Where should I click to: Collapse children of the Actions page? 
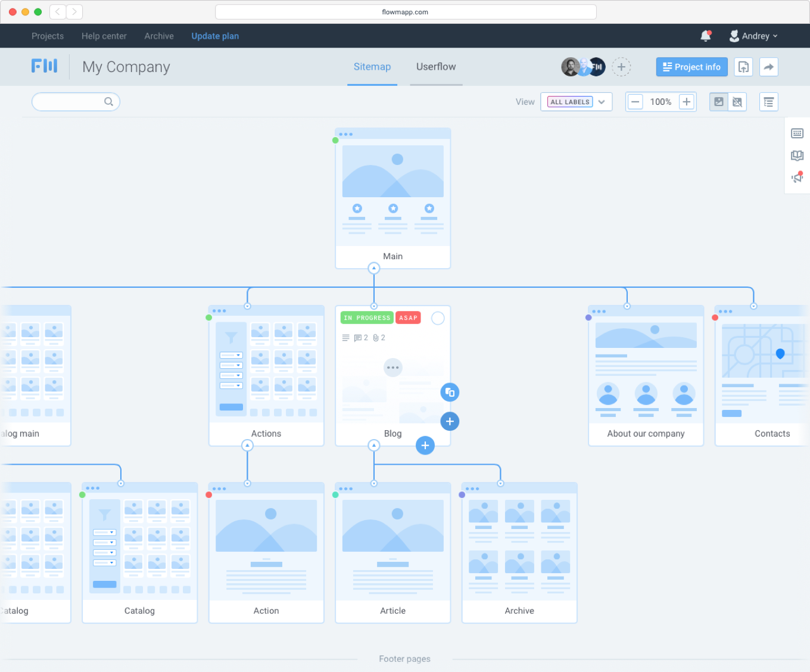click(x=247, y=445)
